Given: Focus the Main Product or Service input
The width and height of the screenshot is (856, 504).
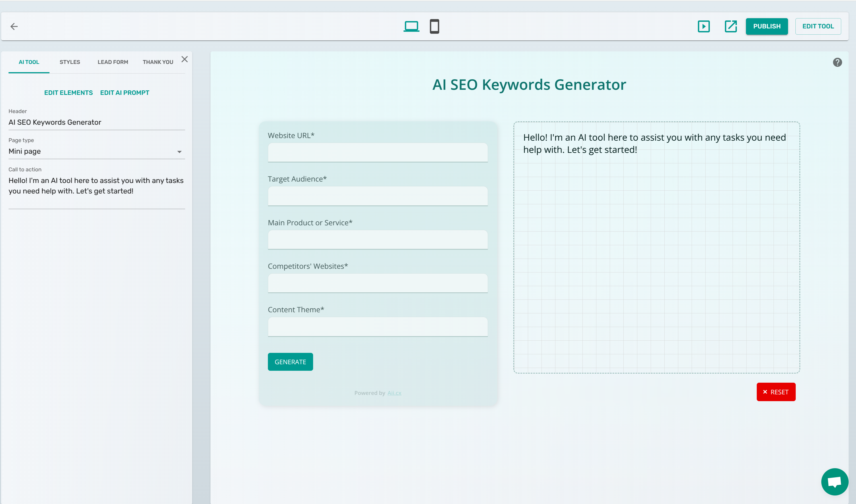Looking at the screenshot, I should [x=378, y=240].
